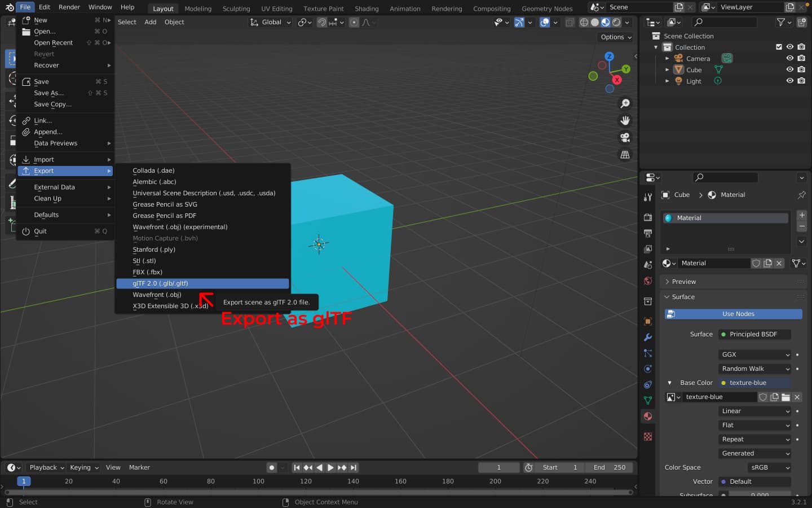Screen dimensions: 812x508
Task: Toggle the camera view icon in viewport
Action: pyautogui.click(x=625, y=138)
